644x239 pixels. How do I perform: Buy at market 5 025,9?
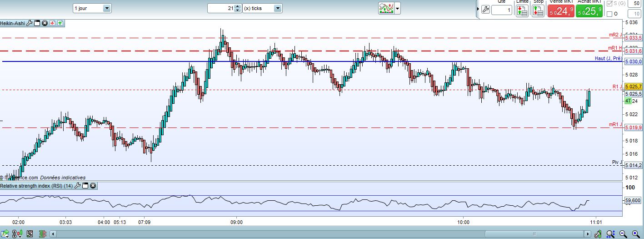(589, 11)
